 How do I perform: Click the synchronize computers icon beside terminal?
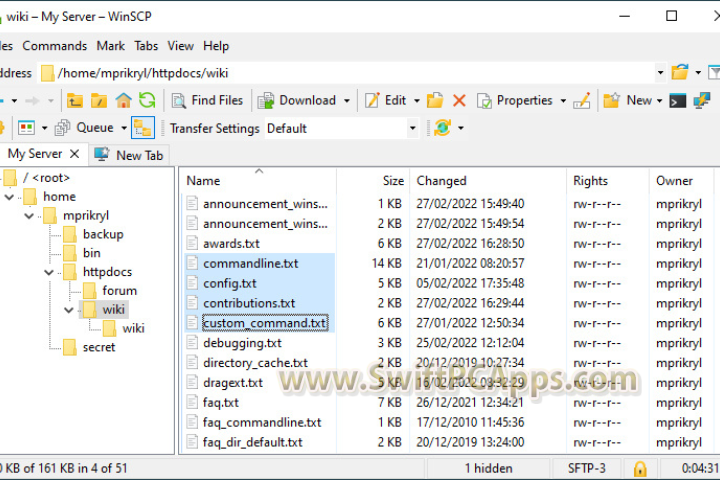coord(702,100)
